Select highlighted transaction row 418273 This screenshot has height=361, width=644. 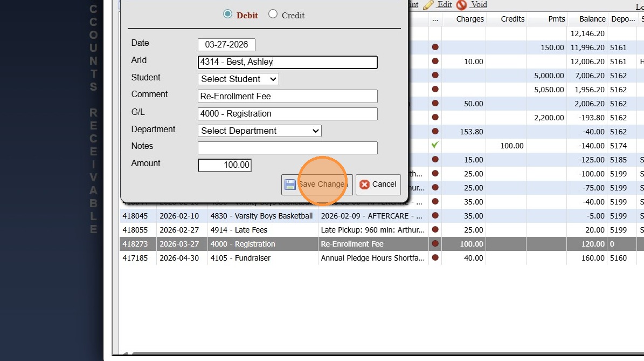click(x=382, y=244)
